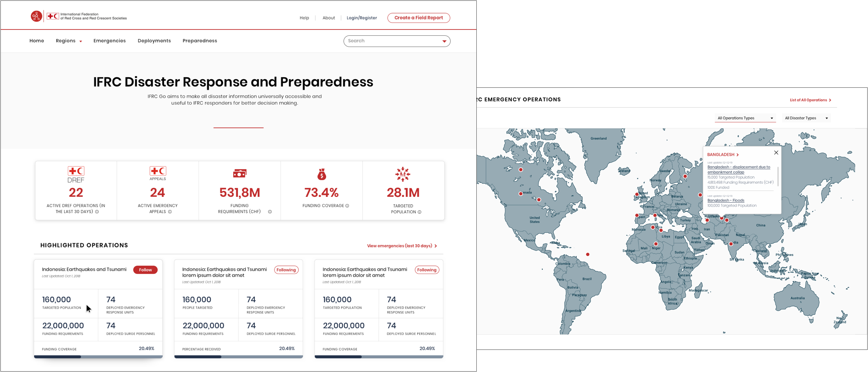The image size is (868, 372).
Task: Open the About link in header
Action: (329, 18)
